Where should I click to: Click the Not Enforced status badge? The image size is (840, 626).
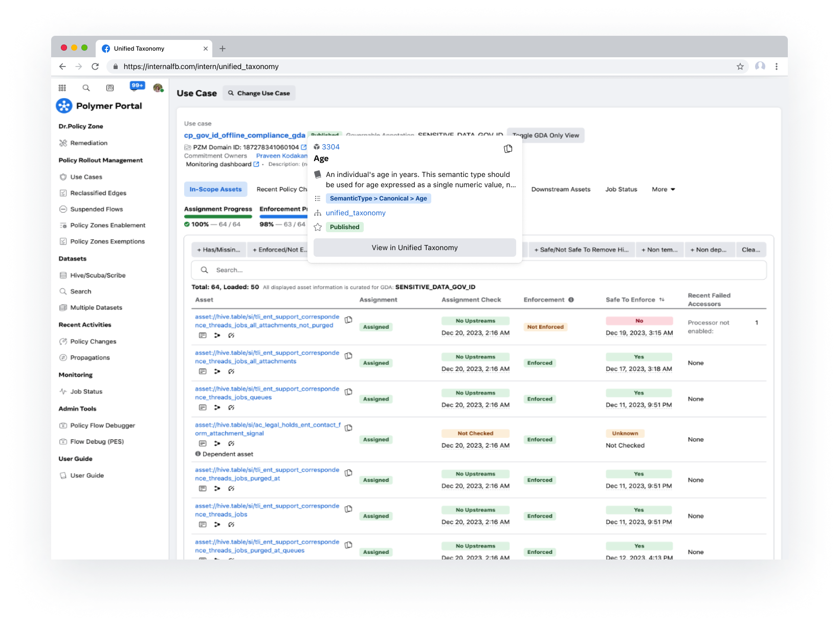point(545,327)
